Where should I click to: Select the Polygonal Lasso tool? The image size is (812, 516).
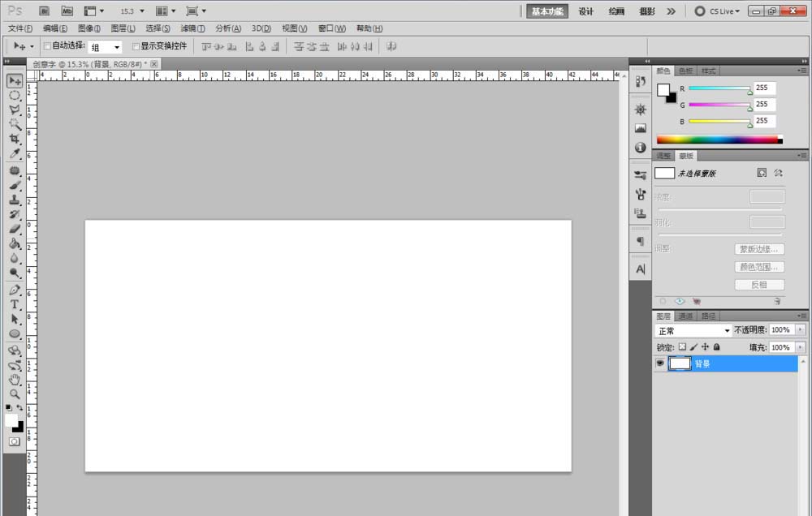[15, 110]
